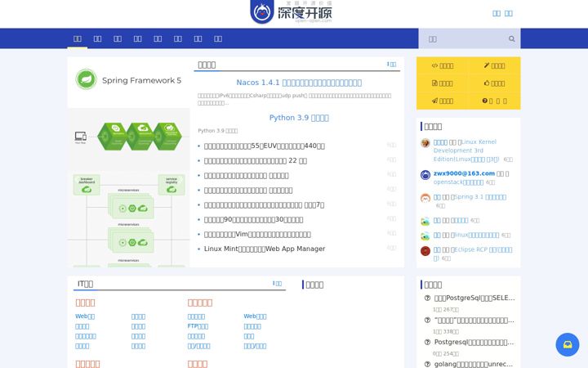Click question icon beside the golang entry
The height and width of the screenshot is (368, 588).
coord(427,364)
